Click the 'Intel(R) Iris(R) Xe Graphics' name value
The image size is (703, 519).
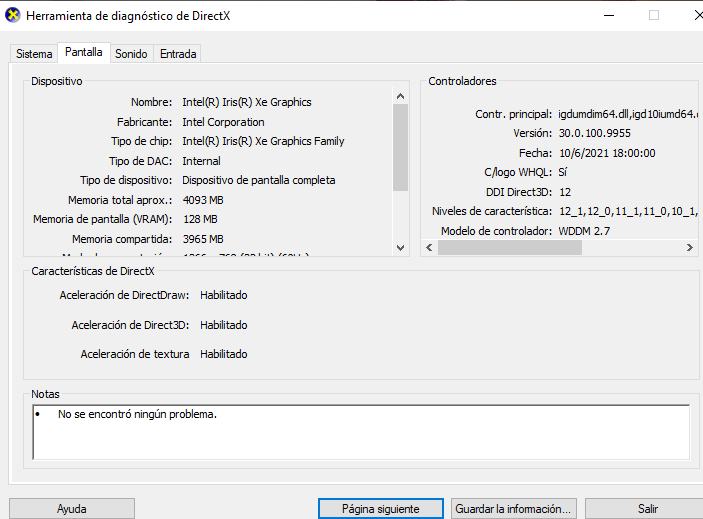pos(247,102)
